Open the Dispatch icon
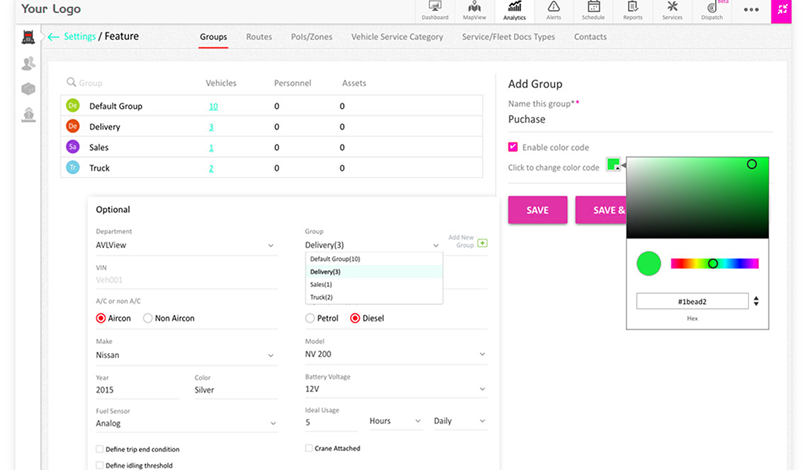 (712, 11)
